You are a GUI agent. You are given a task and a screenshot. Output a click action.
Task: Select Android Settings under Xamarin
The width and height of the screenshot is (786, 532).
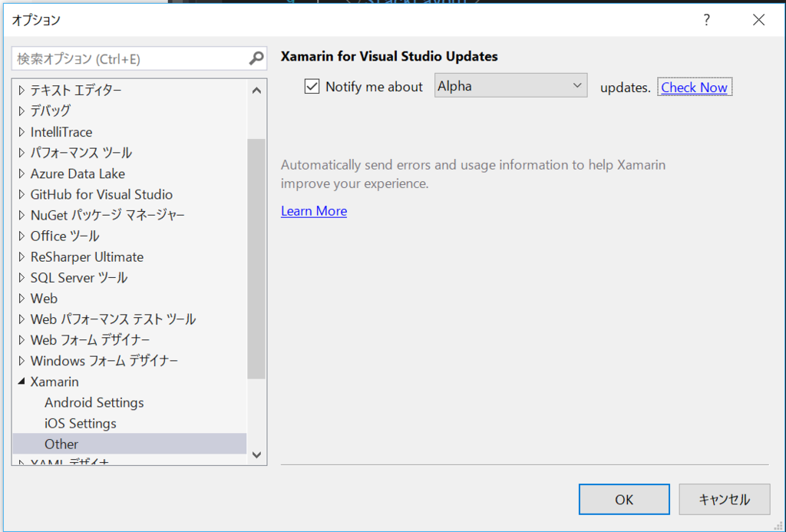94,402
